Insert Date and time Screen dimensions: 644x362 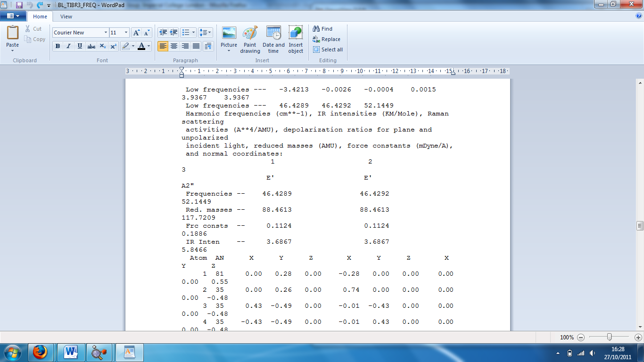pyautogui.click(x=273, y=40)
